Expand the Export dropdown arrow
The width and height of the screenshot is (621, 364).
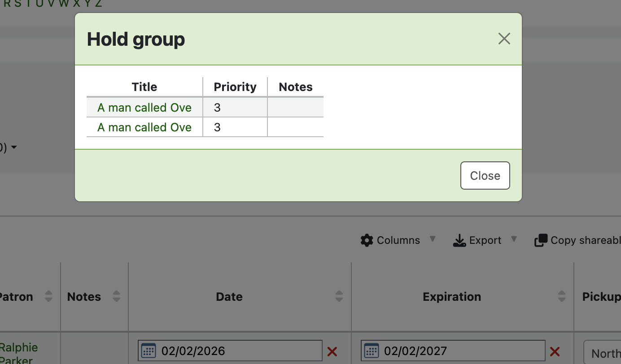coord(514,239)
